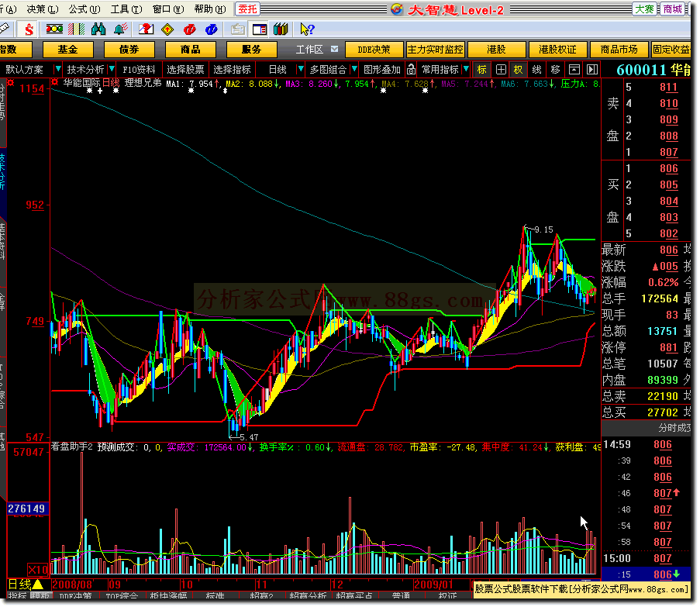Open the 工具(T) menu
Viewport: 700px width, 607px height.
pos(126,9)
